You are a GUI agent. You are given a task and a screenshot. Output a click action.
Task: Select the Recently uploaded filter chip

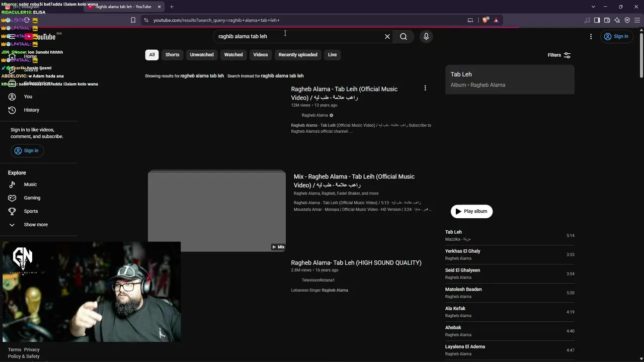pyautogui.click(x=298, y=55)
